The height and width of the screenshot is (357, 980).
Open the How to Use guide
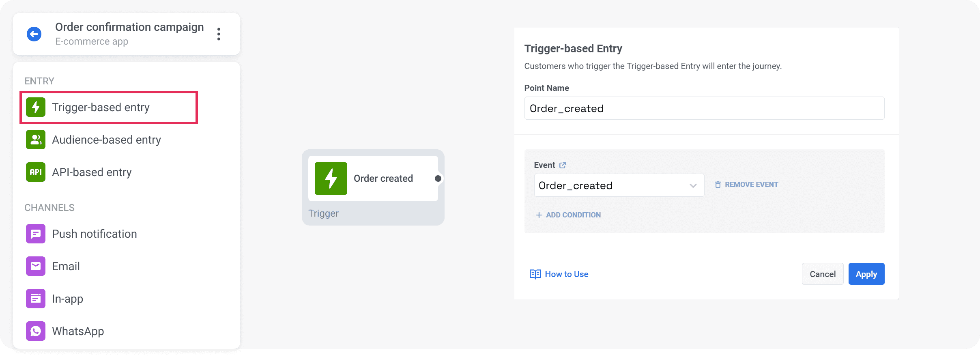tap(567, 274)
